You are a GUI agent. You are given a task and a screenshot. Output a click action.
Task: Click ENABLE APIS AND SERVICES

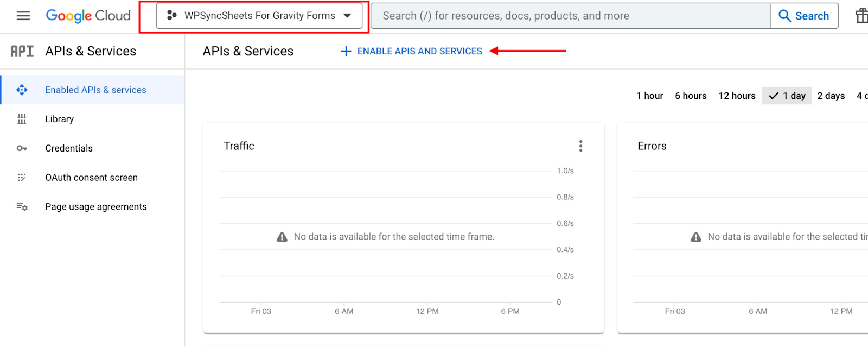[411, 51]
